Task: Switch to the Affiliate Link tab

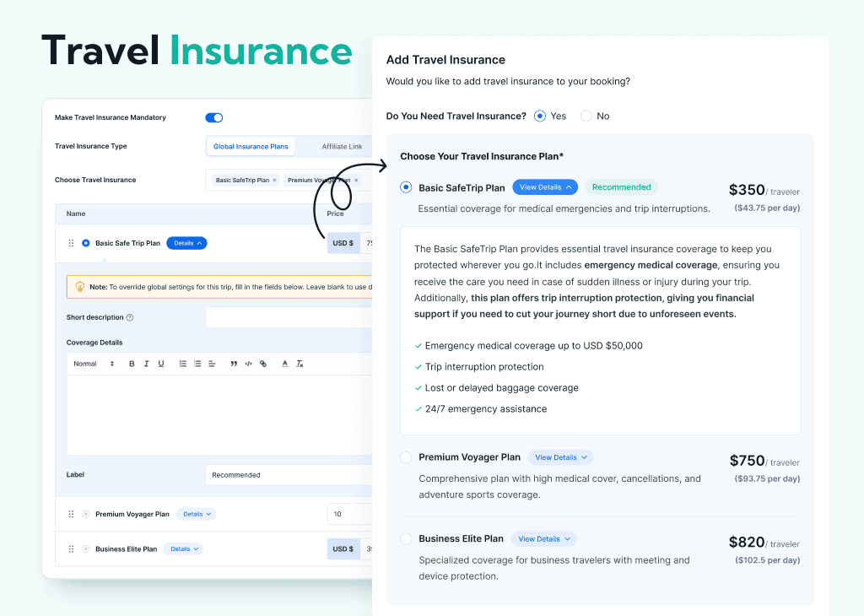Action: coord(342,147)
